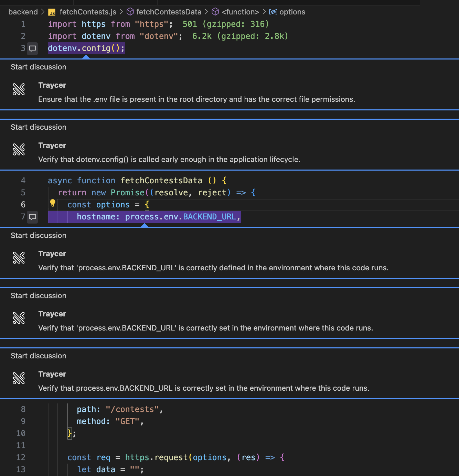Click the comment icon on line 7
This screenshot has height=476, width=459.
[x=33, y=217]
